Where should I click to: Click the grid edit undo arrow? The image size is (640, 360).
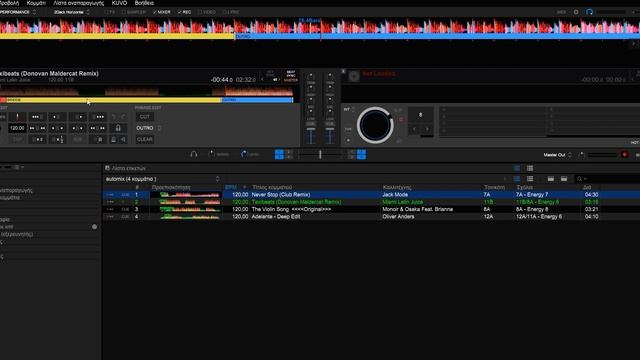tap(113, 117)
